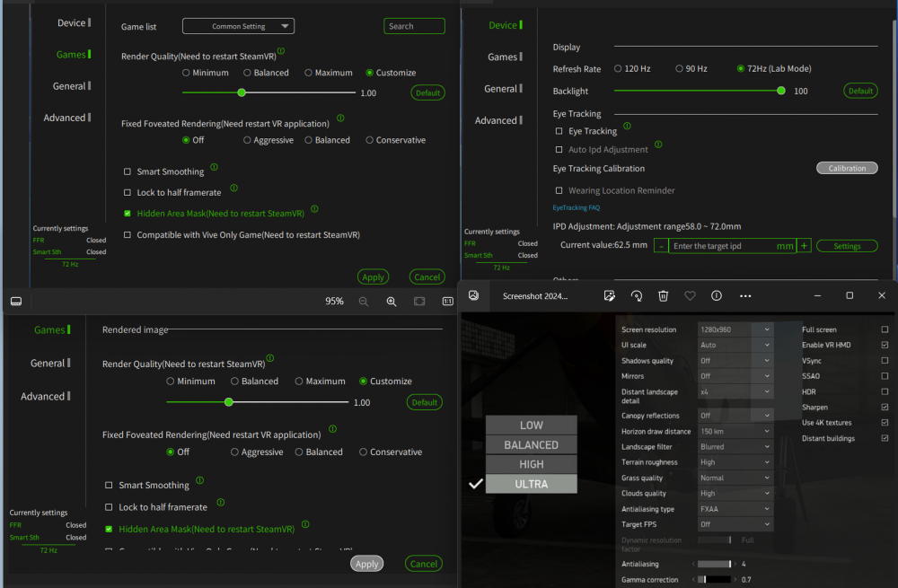898x588 pixels.
Task: Fit the image to the window
Action: point(418,302)
